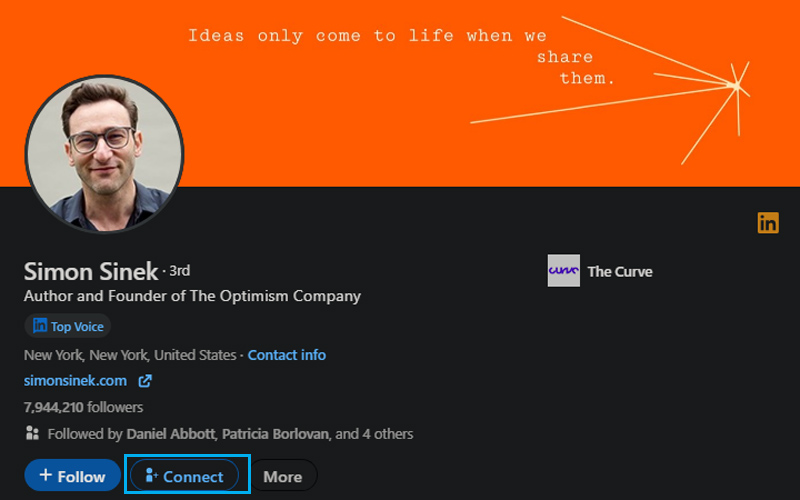Click the external link icon beside simonsinek.com
Viewport: 800px width, 500px height.
point(145,381)
